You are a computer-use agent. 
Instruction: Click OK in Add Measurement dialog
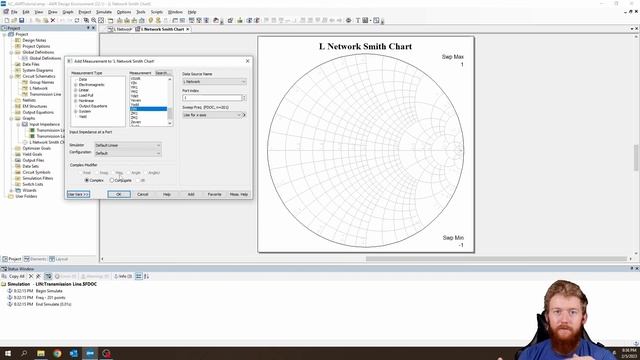119,194
